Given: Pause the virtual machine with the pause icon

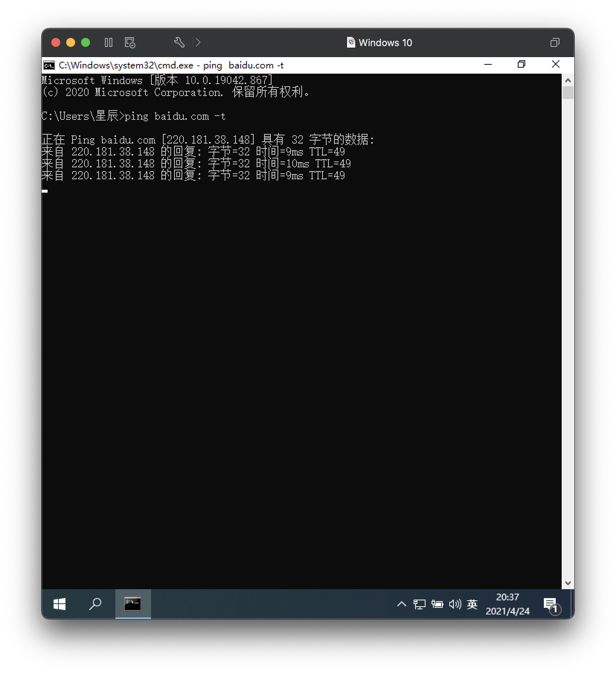Looking at the screenshot, I should coord(109,42).
